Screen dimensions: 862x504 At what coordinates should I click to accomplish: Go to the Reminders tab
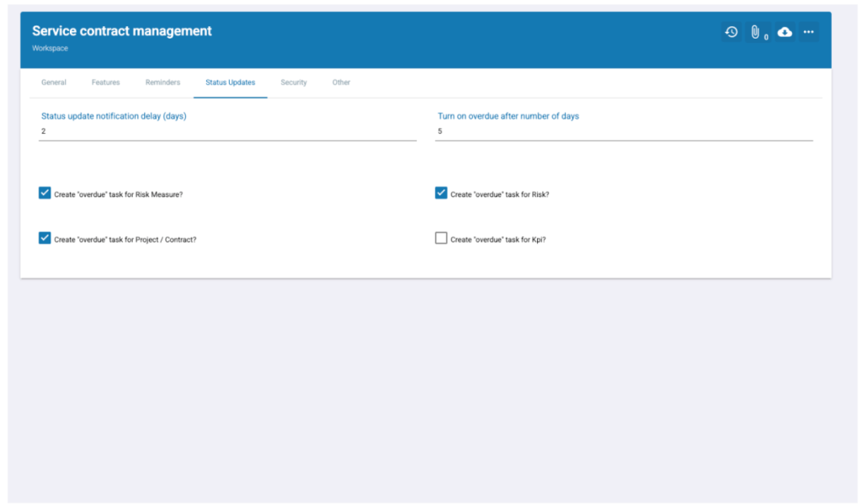(162, 82)
